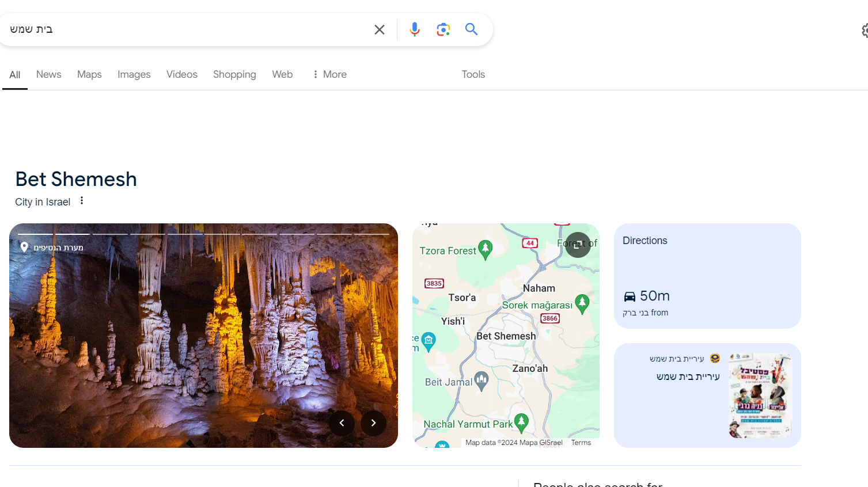
Task: Switch to the Images tab
Action: [x=134, y=74]
